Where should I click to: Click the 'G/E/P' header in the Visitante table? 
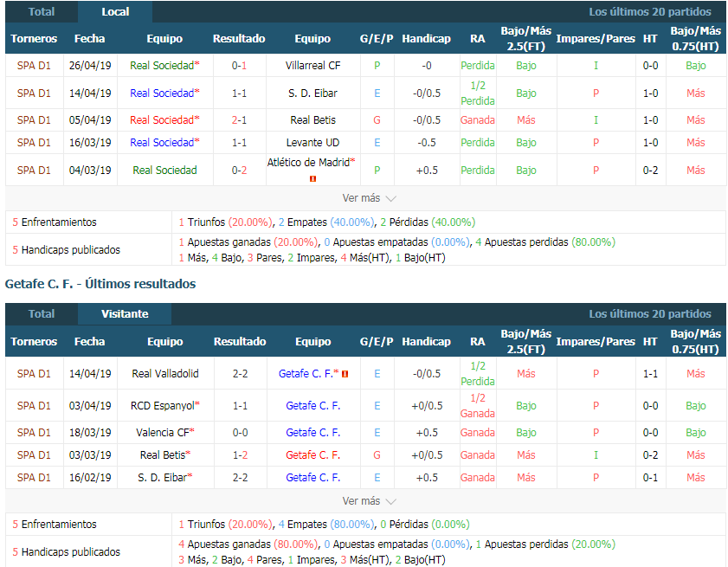(x=377, y=342)
